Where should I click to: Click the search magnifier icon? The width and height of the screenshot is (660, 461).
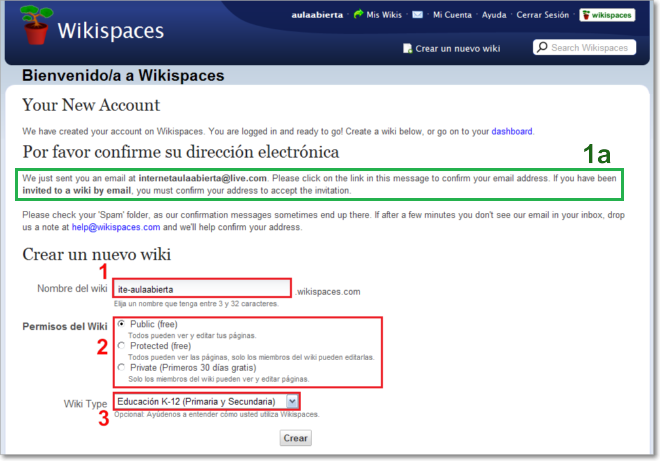(543, 47)
